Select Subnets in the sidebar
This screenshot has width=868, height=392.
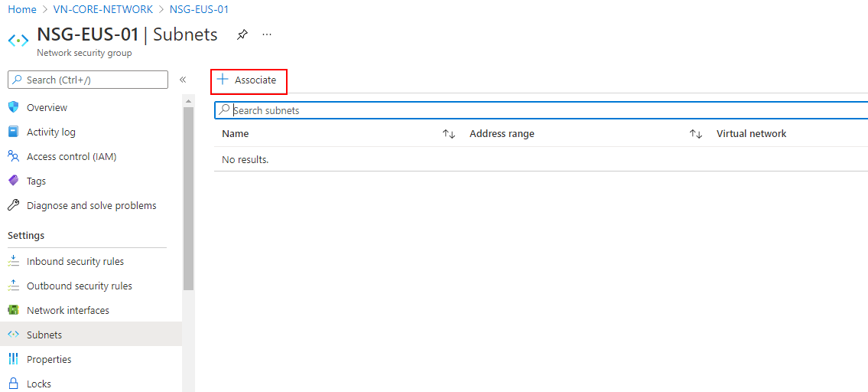click(x=44, y=335)
